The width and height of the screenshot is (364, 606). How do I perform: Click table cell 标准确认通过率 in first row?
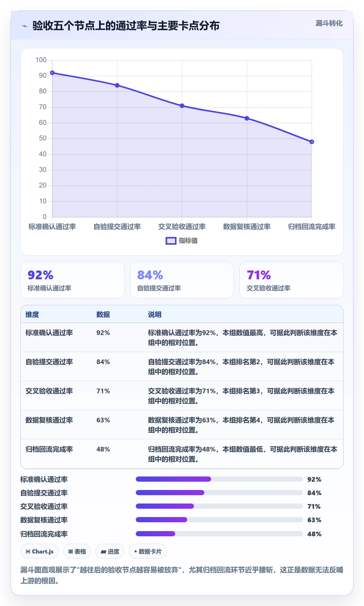pos(49,333)
